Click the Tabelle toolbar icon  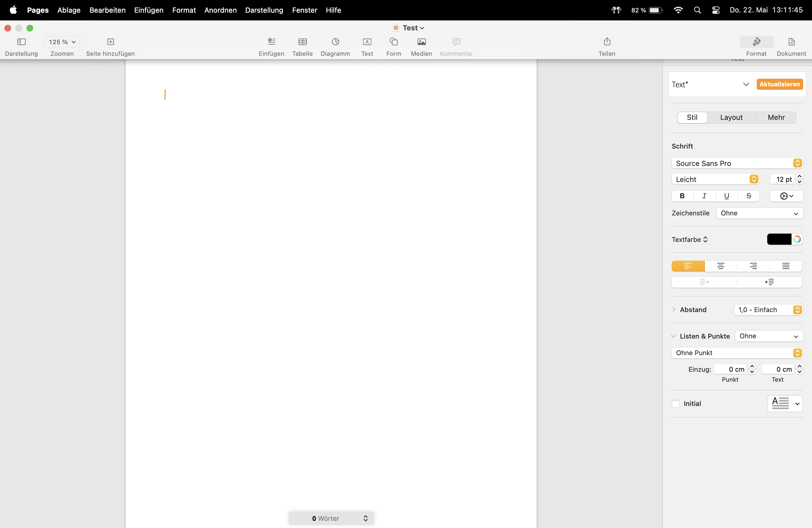[302, 42]
